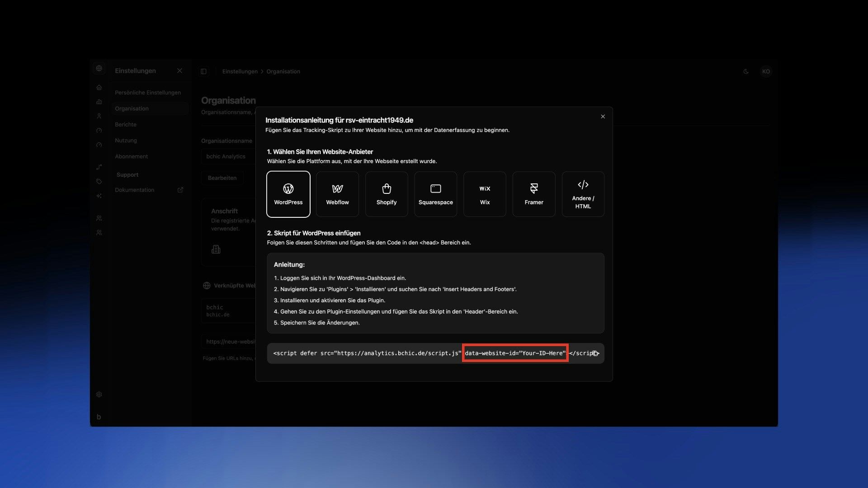Select the Andere / HTML option
This screenshot has width=868, height=488.
(x=583, y=194)
